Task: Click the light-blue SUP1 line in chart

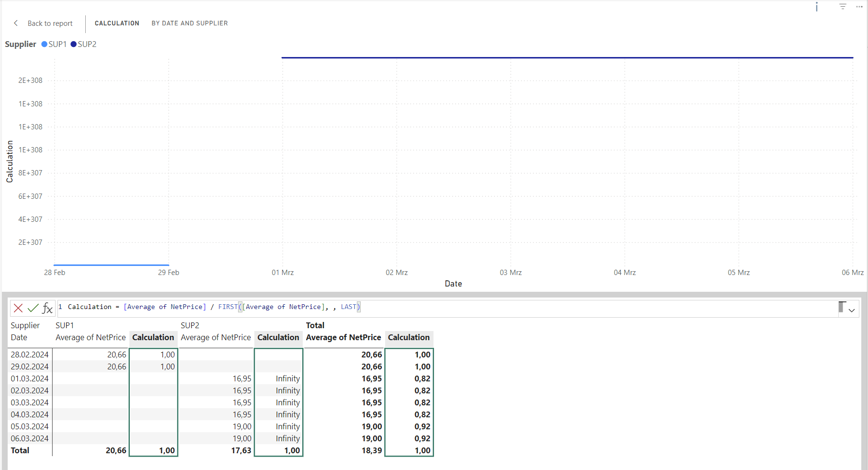Action: (x=111, y=265)
